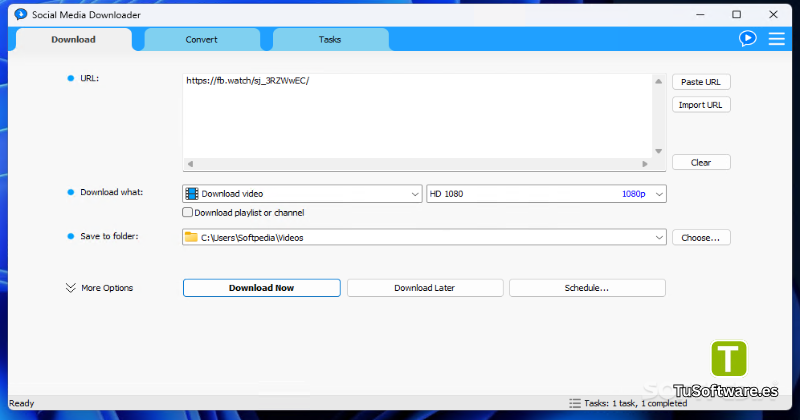Click the Import URL button
Image resolution: width=800 pixels, height=420 pixels.
point(701,105)
